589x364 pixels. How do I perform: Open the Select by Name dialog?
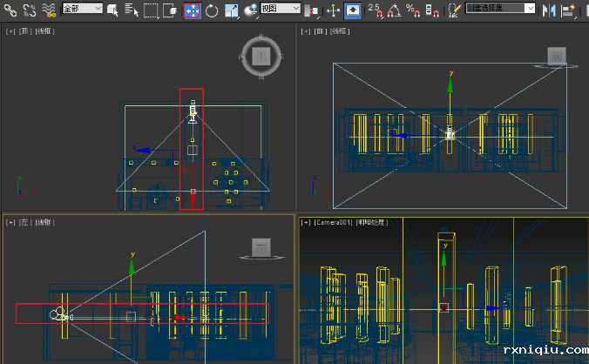tap(132, 10)
